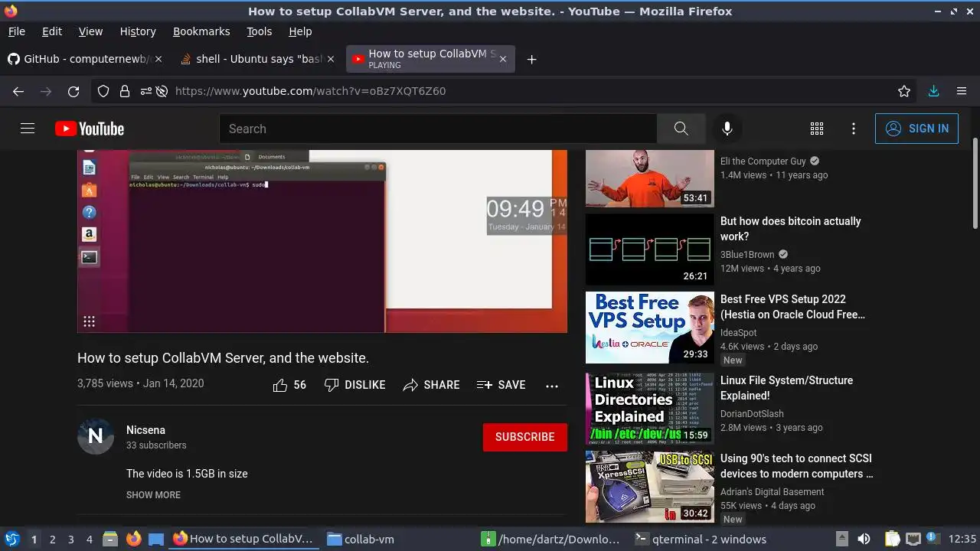Open the Nicsena channel name link
Image resolution: width=980 pixels, height=551 pixels.
(145, 430)
